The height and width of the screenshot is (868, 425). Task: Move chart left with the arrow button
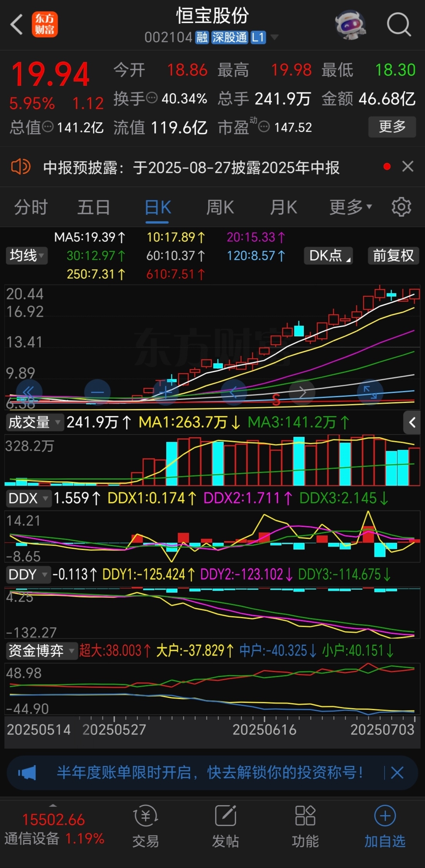(234, 392)
